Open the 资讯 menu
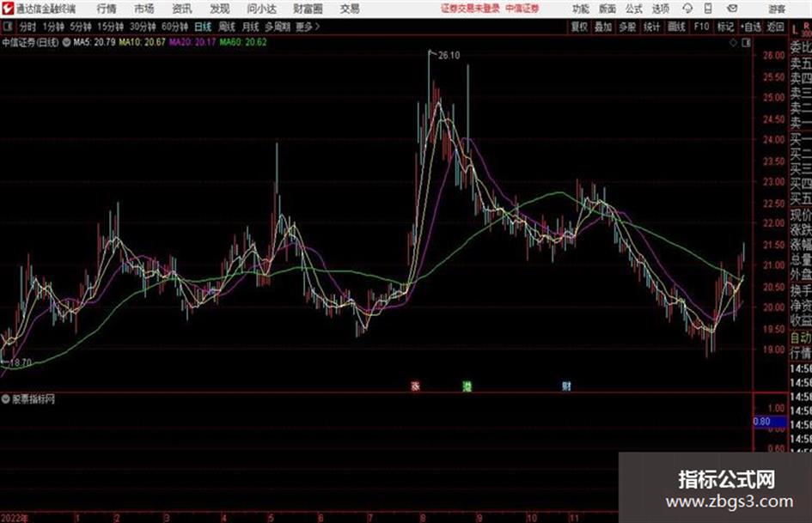This screenshot has width=812, height=523. [x=182, y=9]
